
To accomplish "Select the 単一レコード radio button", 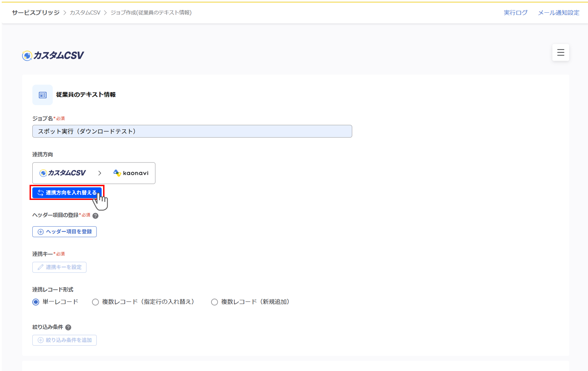I will (x=36, y=302).
